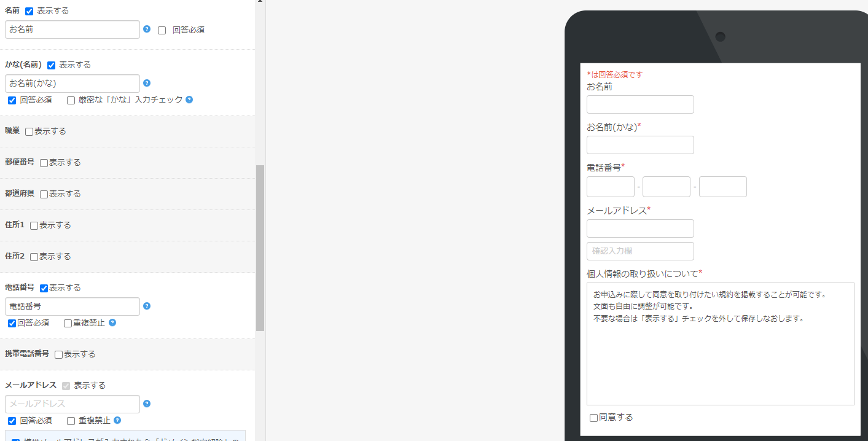Enable 表示する for 郵便番号
The image size is (868, 441).
click(44, 163)
